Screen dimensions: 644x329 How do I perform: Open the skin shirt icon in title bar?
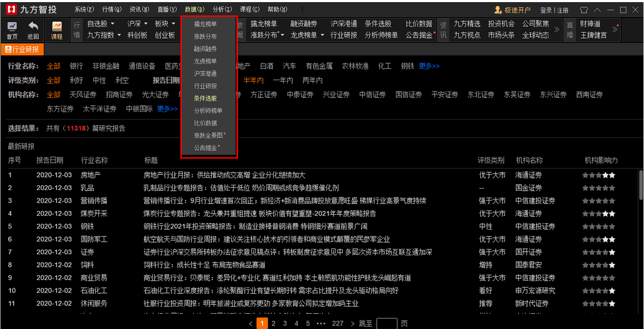tap(583, 10)
